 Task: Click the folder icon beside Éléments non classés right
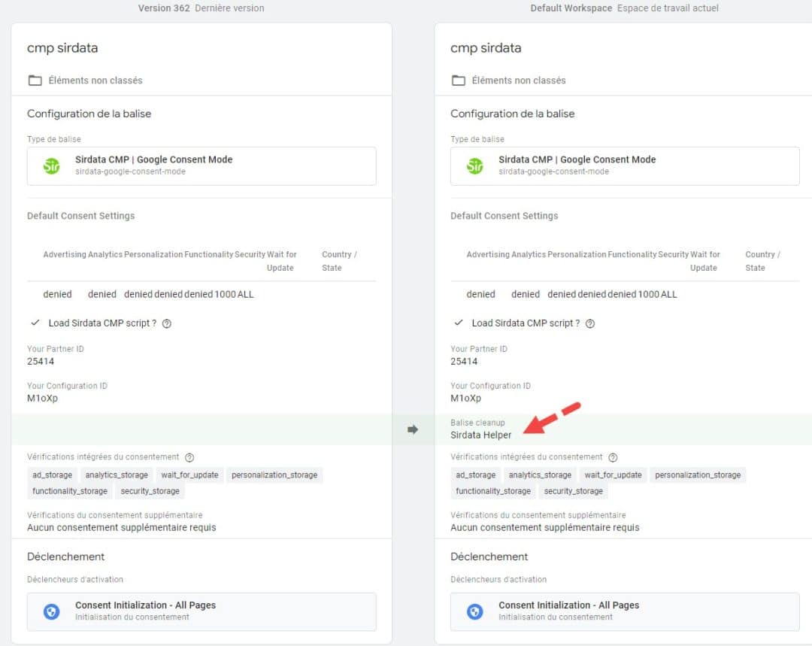click(x=458, y=80)
